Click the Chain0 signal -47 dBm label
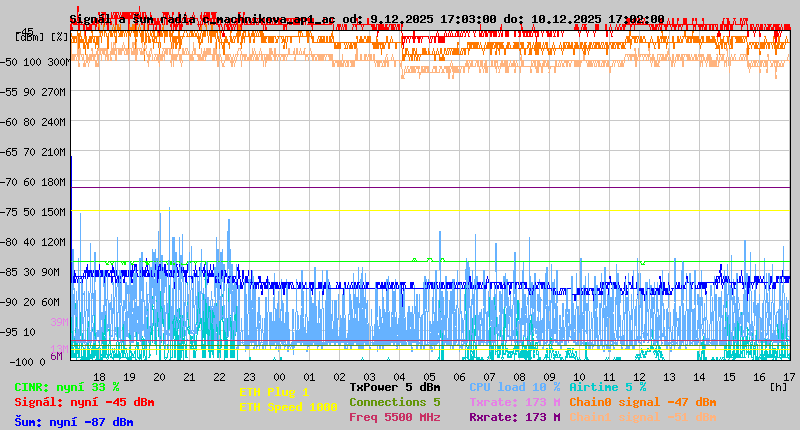 pos(642,402)
